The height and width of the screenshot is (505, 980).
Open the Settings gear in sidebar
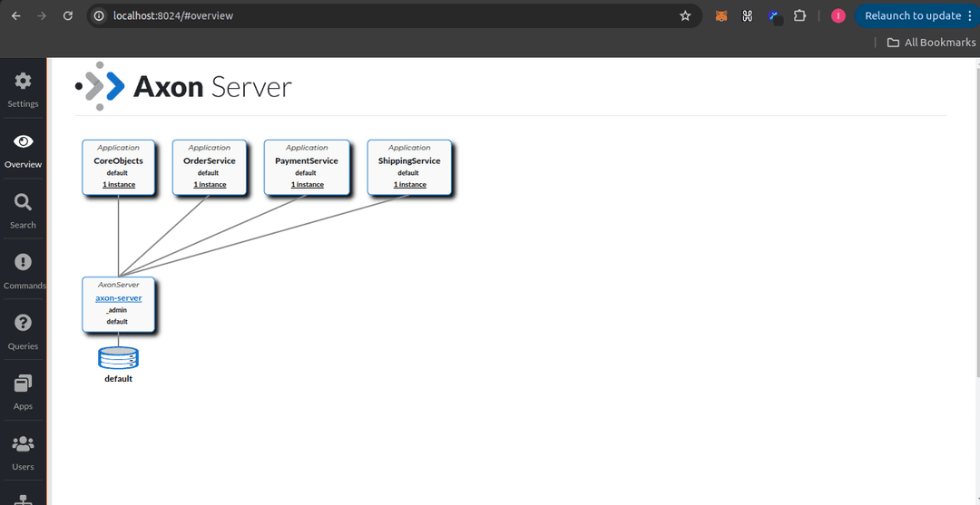click(23, 82)
